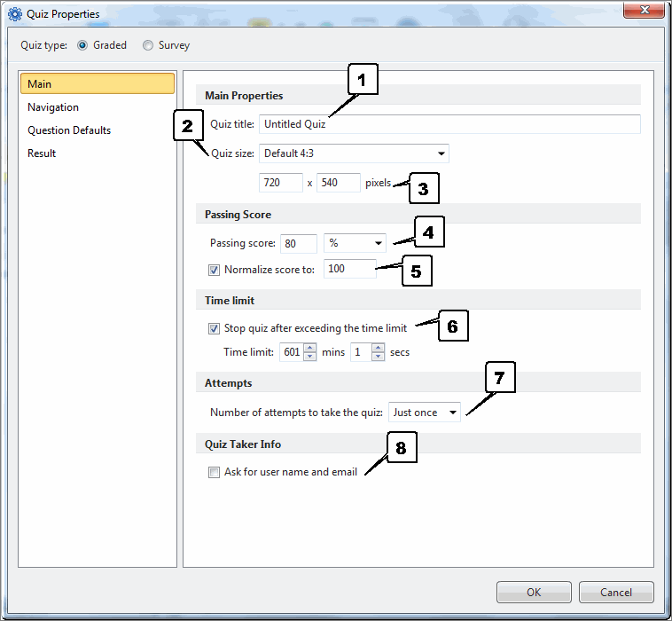Toggle the Normalize score to checkbox
Viewport: 672px width, 621px height.
[x=214, y=270]
